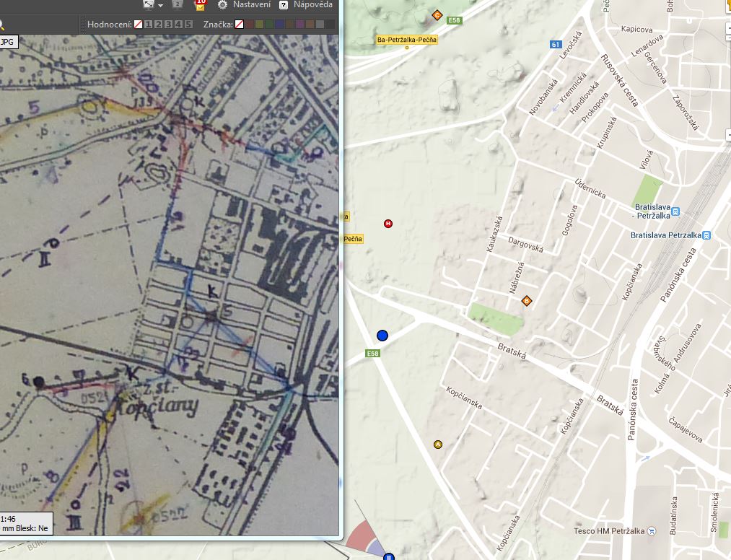Expand the display mode dropdown arrow
The image size is (731, 560).
(x=160, y=5)
